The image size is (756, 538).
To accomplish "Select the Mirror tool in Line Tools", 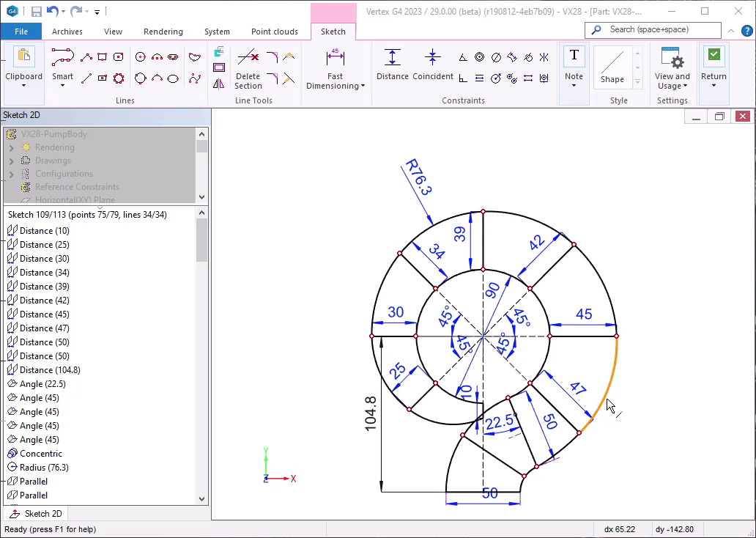I will [219, 84].
